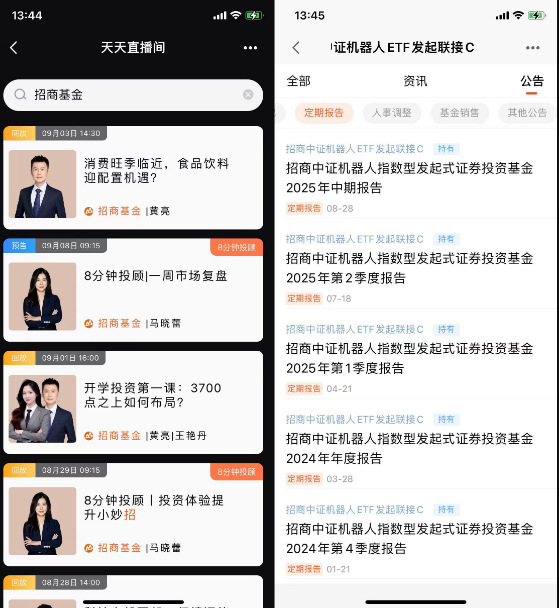The height and width of the screenshot is (608, 559).
Task: Select the 定期报告 filter chip
Action: click(x=324, y=113)
